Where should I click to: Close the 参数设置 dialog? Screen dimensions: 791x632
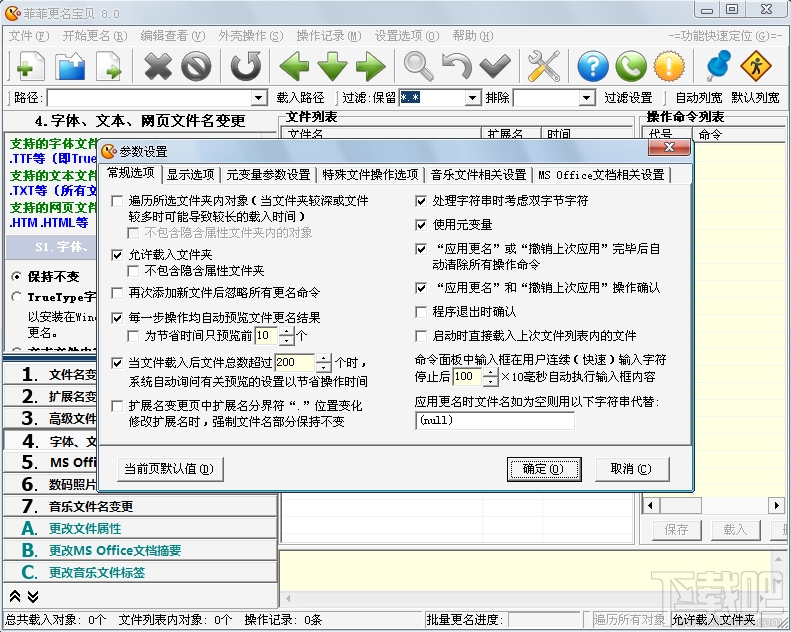(669, 147)
